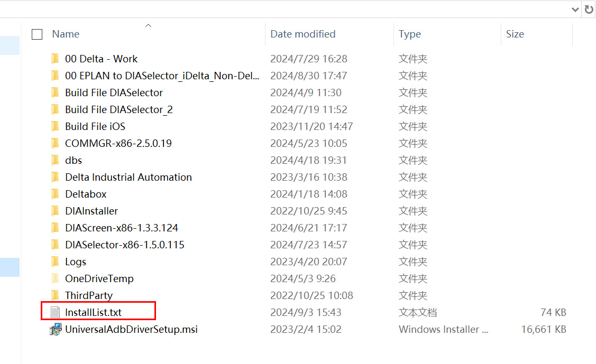Viewport: 596px width, 364px height.
Task: Sort files by Date modified column
Action: [302, 34]
